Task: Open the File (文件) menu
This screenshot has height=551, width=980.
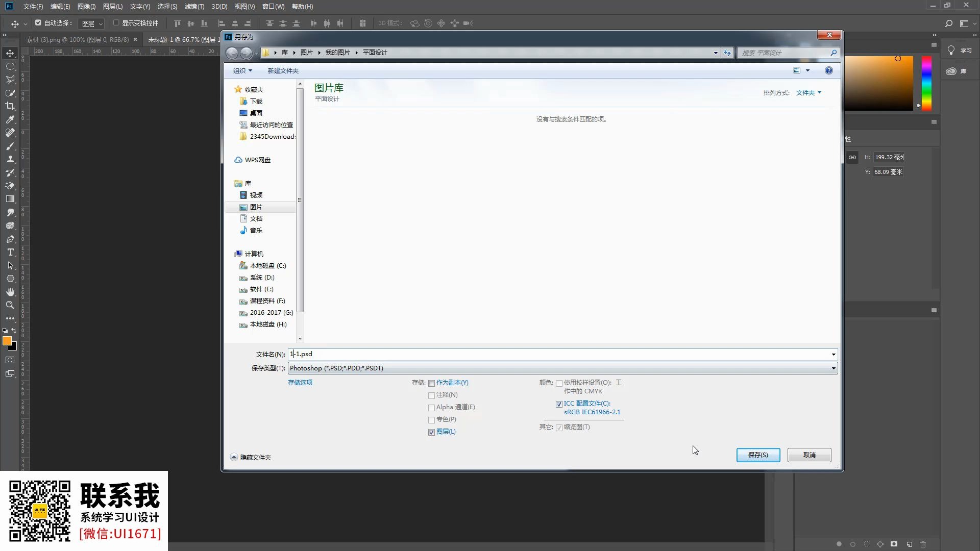Action: pos(33,7)
